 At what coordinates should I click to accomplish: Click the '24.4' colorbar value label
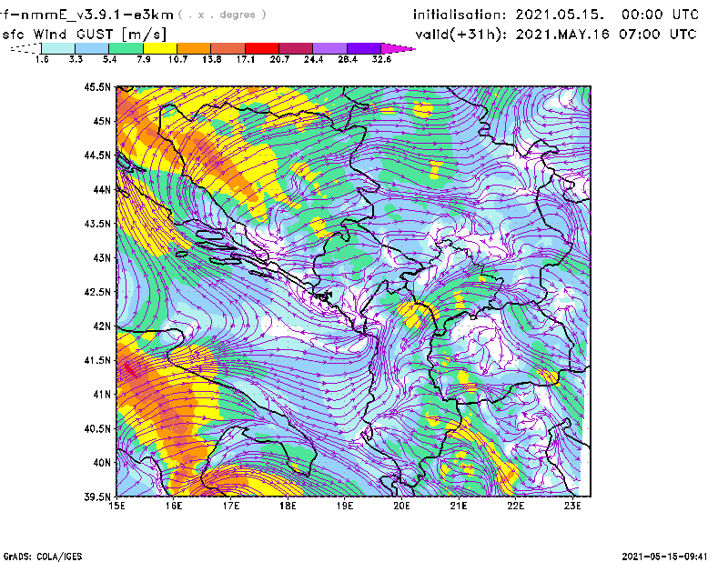point(313,59)
